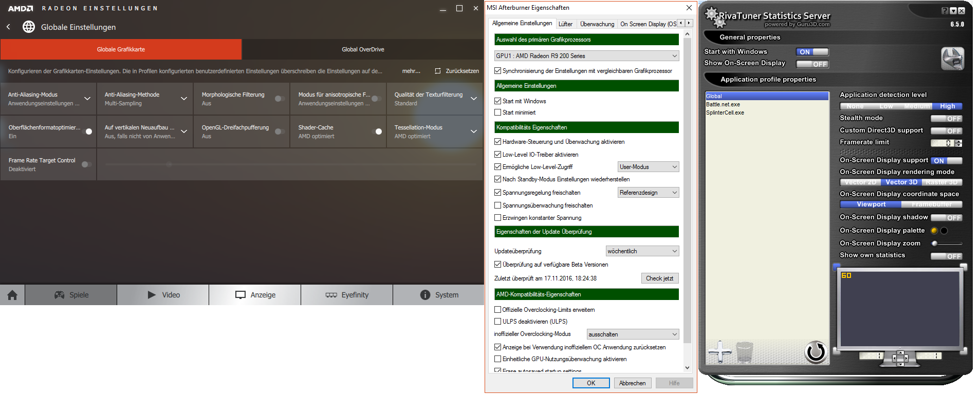Open the Spiele section
The width and height of the screenshot is (980, 394).
pos(71,295)
